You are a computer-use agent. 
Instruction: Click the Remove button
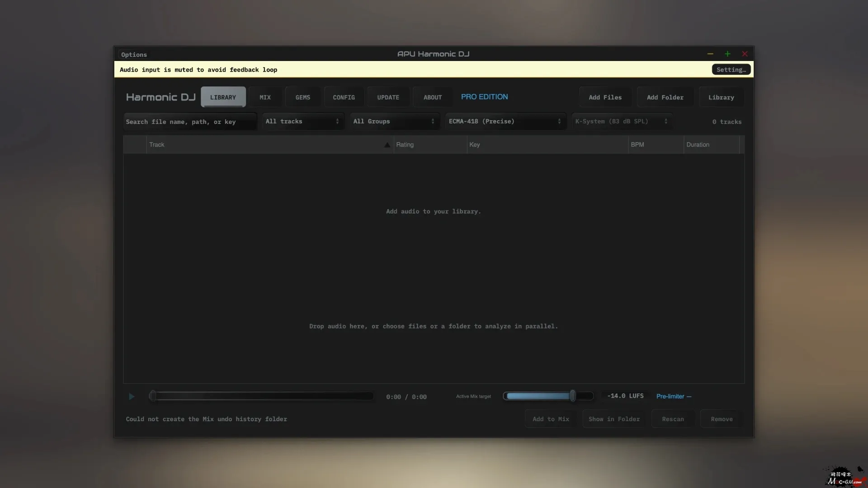click(x=722, y=419)
